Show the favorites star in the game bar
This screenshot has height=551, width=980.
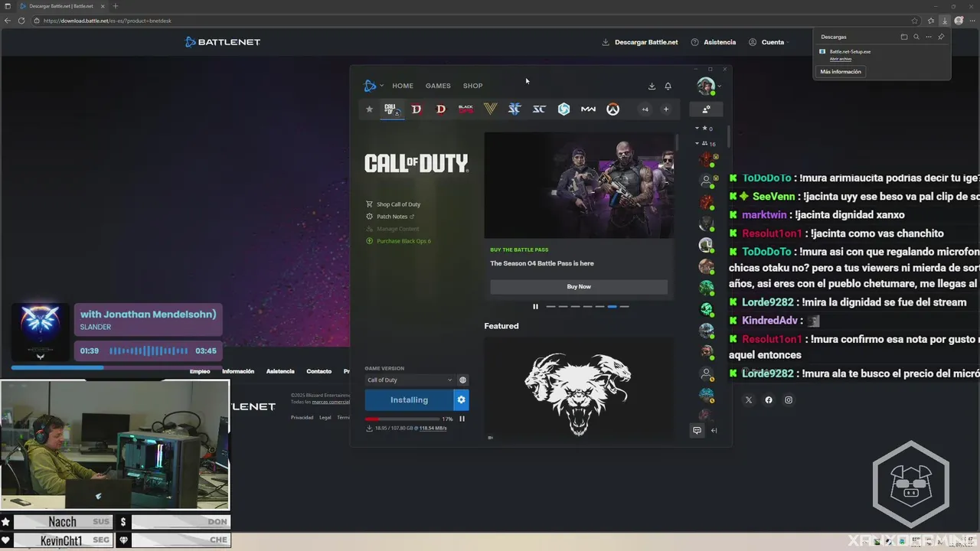coord(369,109)
